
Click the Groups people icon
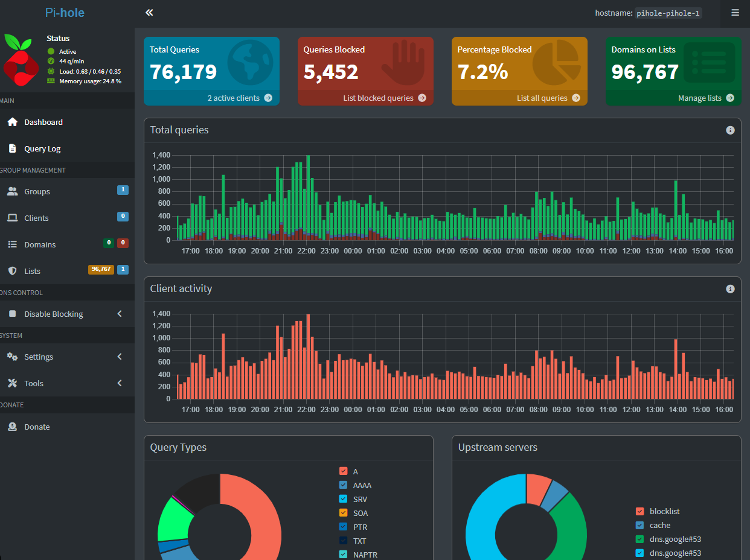point(12,191)
